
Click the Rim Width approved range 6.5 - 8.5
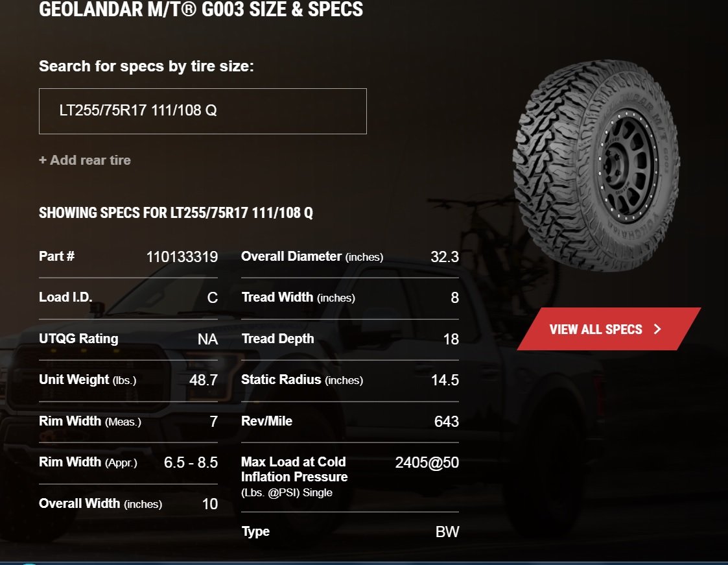click(x=191, y=463)
